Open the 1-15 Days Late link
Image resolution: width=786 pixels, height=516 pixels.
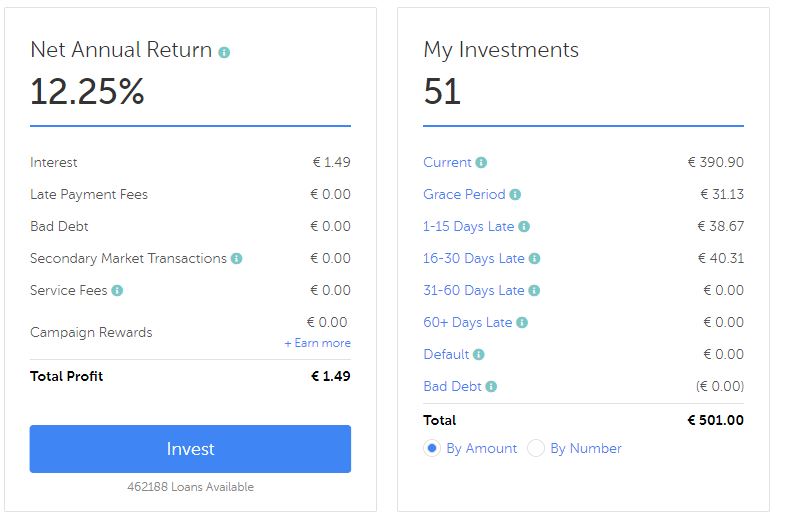tap(469, 227)
